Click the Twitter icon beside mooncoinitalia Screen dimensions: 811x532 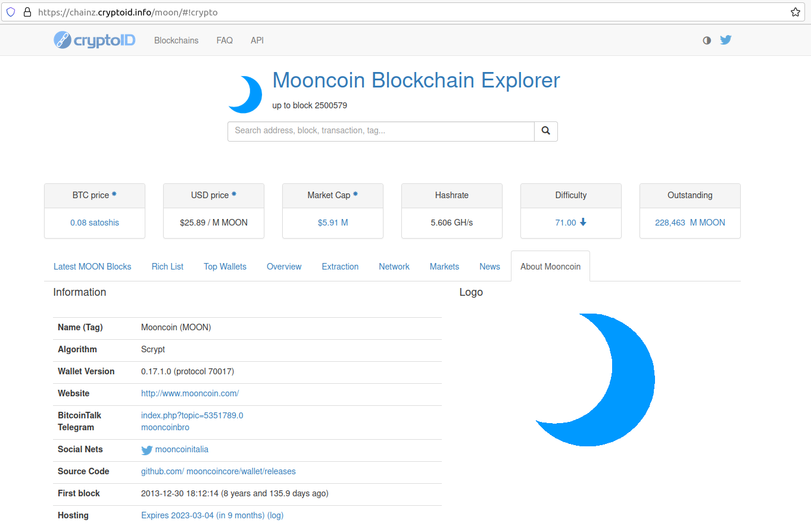pyautogui.click(x=146, y=450)
